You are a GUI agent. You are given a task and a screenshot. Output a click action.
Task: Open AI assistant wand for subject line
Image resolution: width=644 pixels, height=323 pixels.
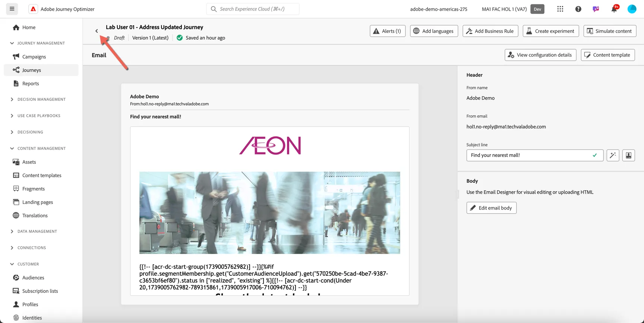[x=613, y=155]
